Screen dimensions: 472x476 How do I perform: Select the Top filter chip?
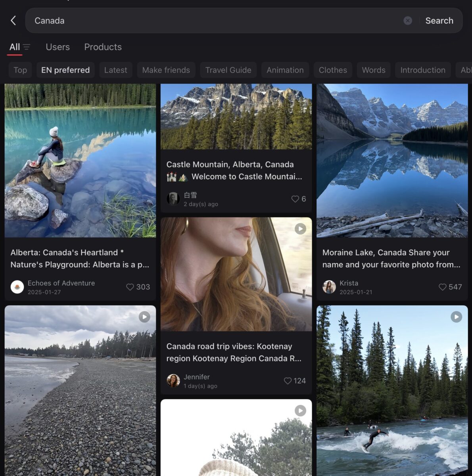(x=20, y=70)
